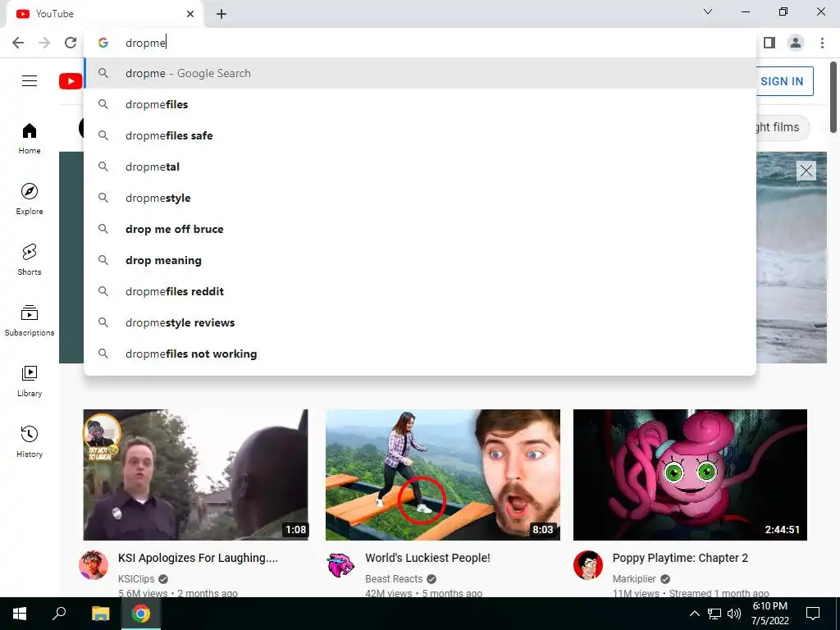Open the YouTube hamburger guide menu
This screenshot has width=840, height=630.
(x=30, y=81)
